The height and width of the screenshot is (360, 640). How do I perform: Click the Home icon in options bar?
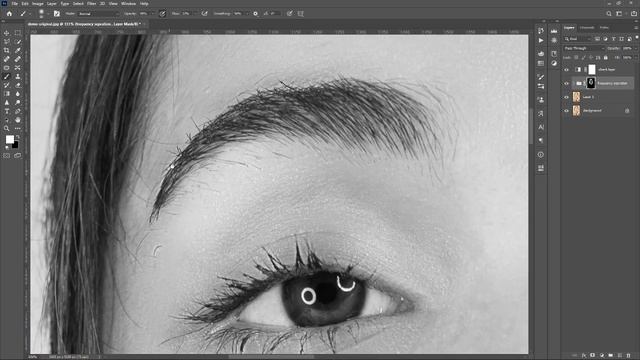click(x=9, y=13)
